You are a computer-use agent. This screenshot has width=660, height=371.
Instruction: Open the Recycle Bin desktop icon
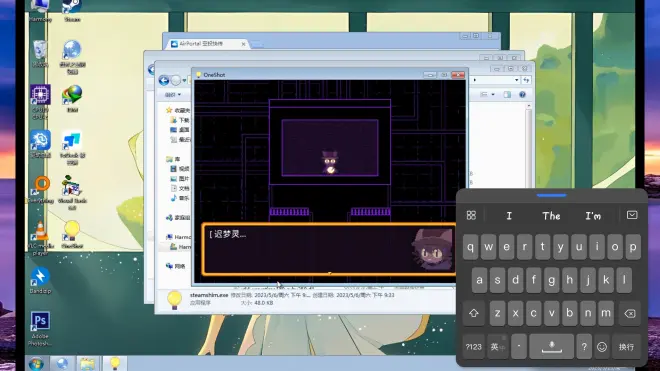tap(40, 53)
